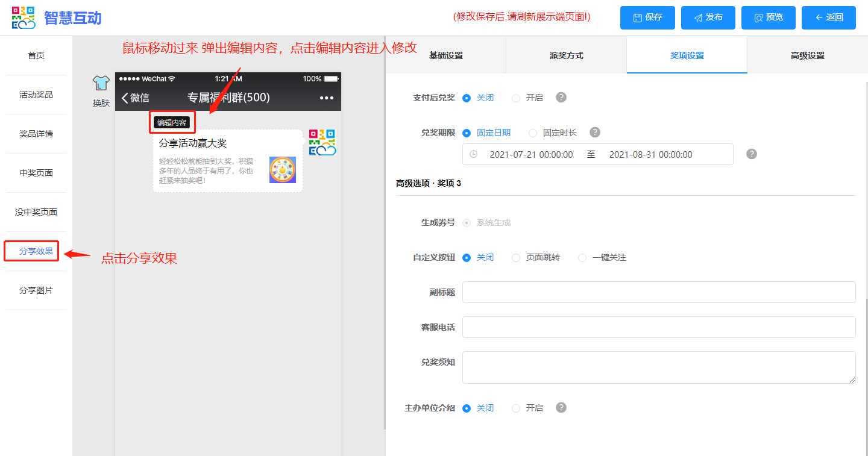Open the start date picker 2021-07-21
The height and width of the screenshot is (456, 868).
530,155
